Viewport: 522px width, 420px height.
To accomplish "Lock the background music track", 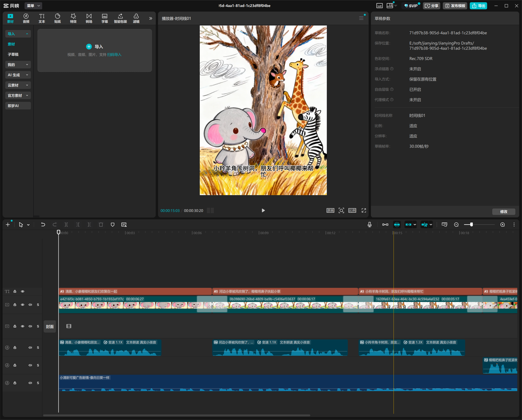I will pos(15,383).
